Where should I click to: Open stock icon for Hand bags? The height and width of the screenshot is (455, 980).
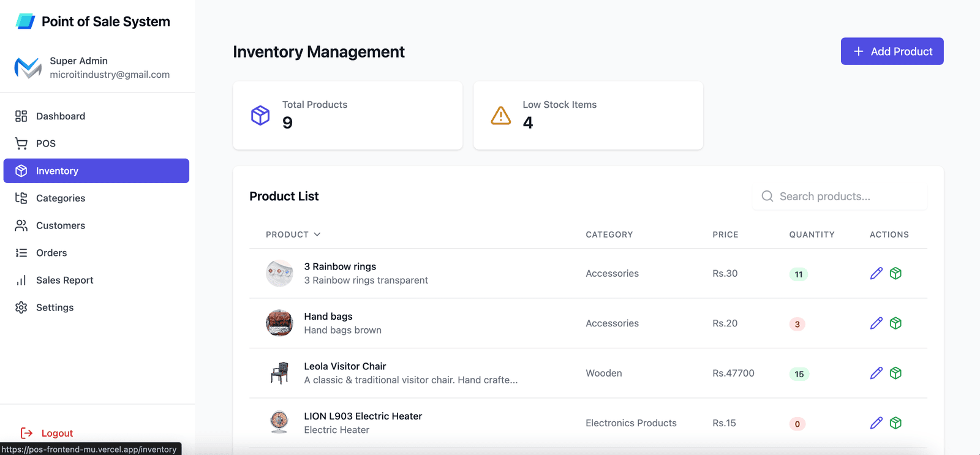click(895, 323)
